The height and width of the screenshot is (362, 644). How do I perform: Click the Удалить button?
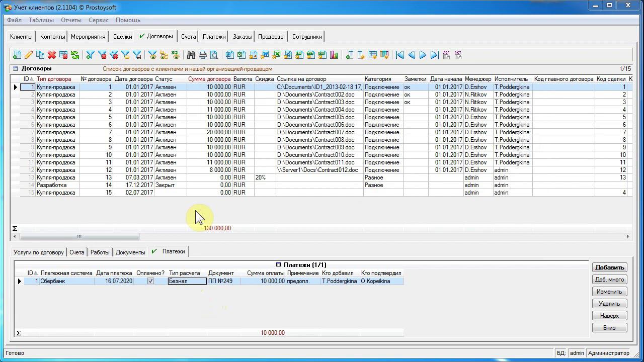tap(610, 304)
